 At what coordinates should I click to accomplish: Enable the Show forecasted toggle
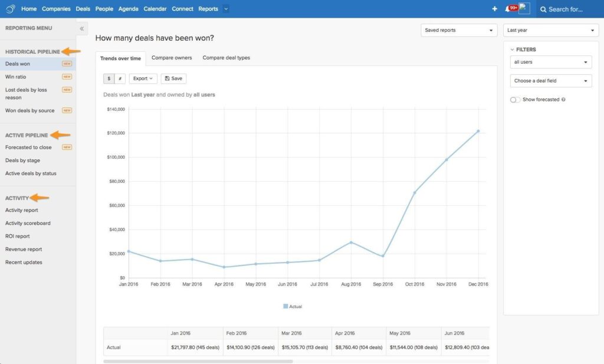(x=514, y=100)
